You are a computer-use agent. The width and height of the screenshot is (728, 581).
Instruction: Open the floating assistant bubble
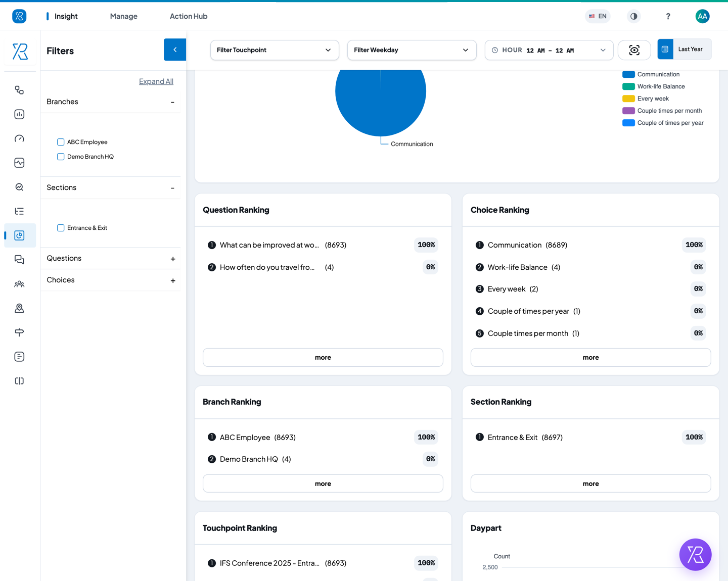(695, 554)
